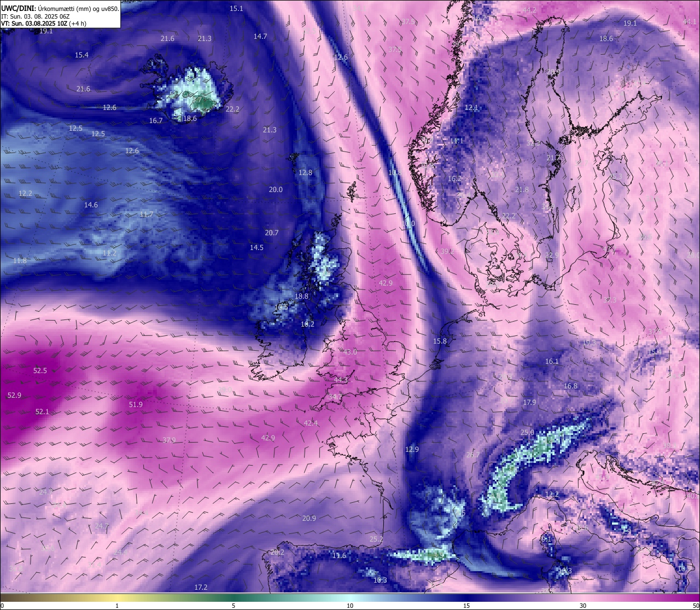Click the 20.0 value on the map
Image resolution: width=700 pixels, height=610 pixels.
[x=276, y=189]
